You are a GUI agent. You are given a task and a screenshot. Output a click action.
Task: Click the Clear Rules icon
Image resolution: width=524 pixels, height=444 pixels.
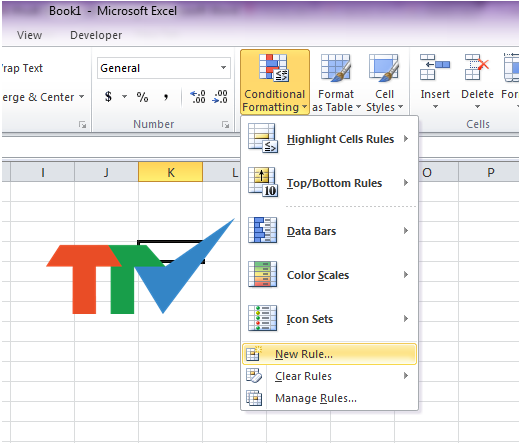pos(254,376)
